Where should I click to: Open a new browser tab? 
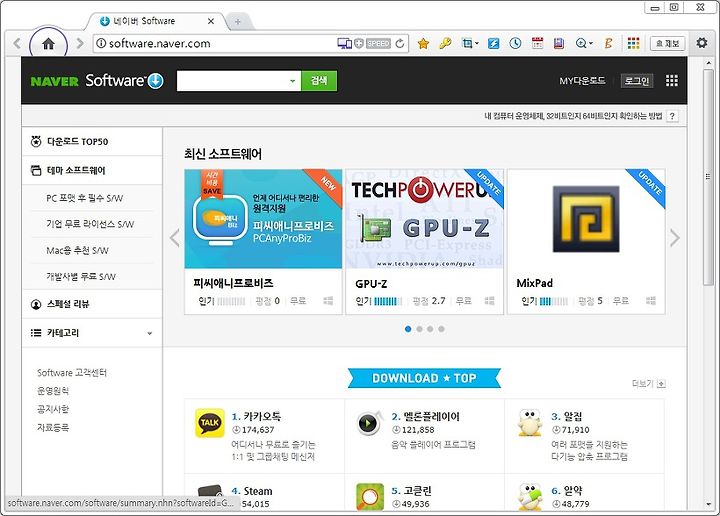pos(238,22)
